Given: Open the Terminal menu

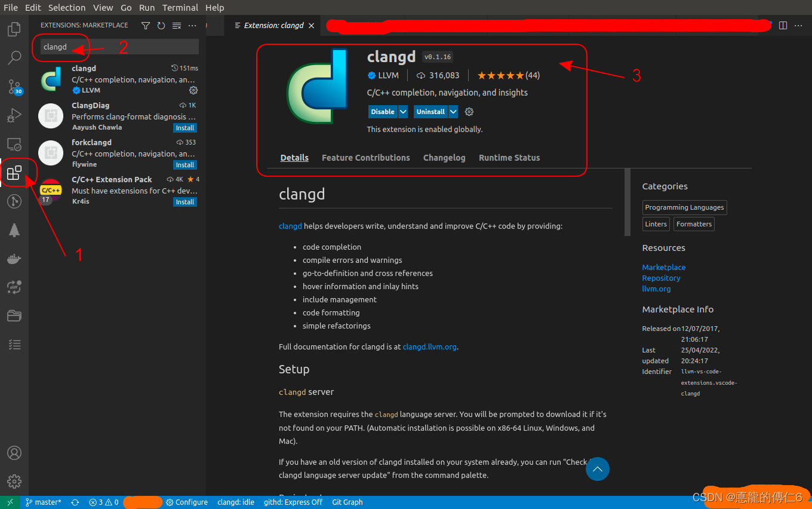Looking at the screenshot, I should 180,8.
